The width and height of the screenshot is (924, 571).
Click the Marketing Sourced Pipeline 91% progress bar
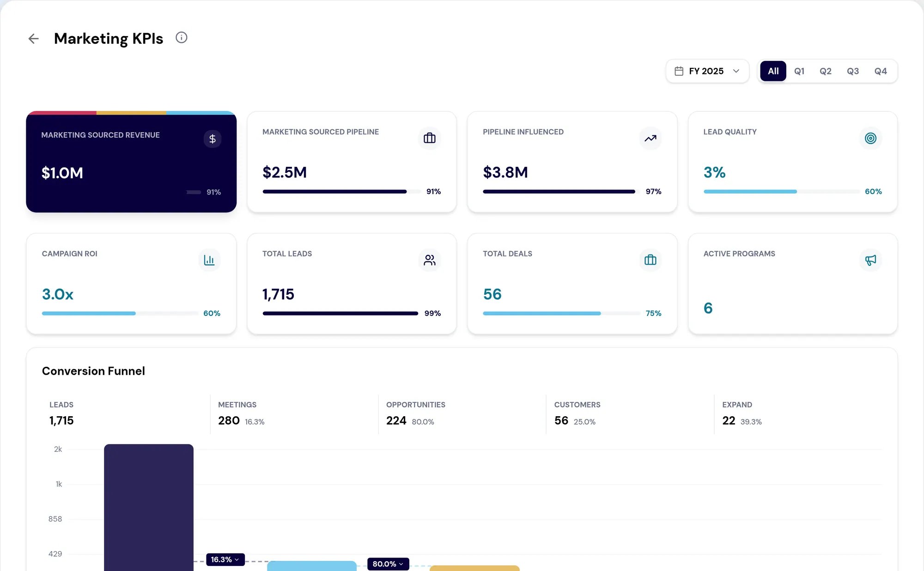pyautogui.click(x=341, y=192)
